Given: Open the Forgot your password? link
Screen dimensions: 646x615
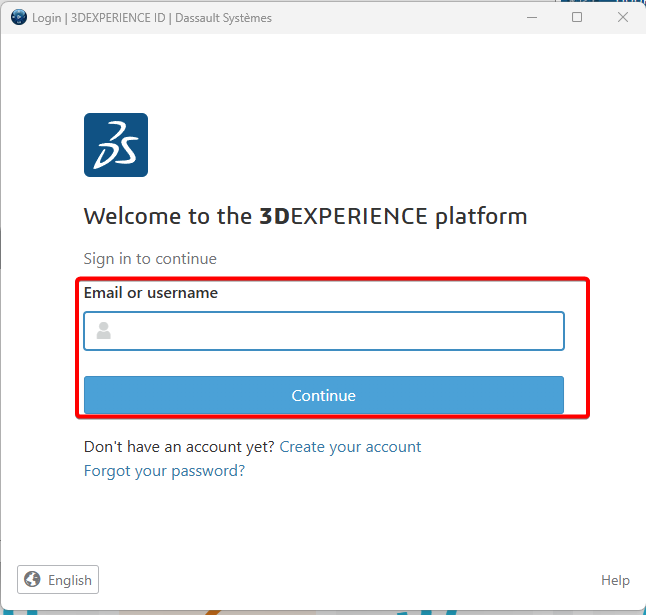Looking at the screenshot, I should [164, 471].
